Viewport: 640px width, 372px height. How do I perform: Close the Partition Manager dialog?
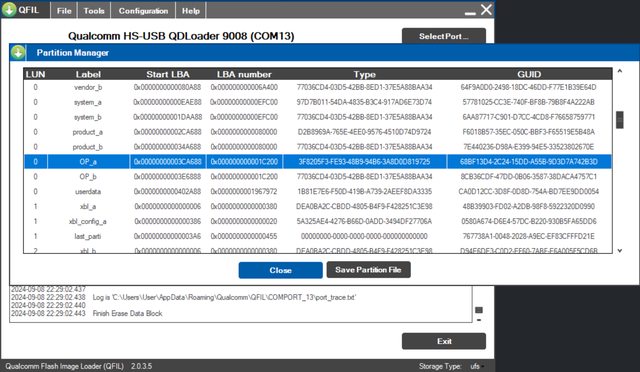pos(280,270)
